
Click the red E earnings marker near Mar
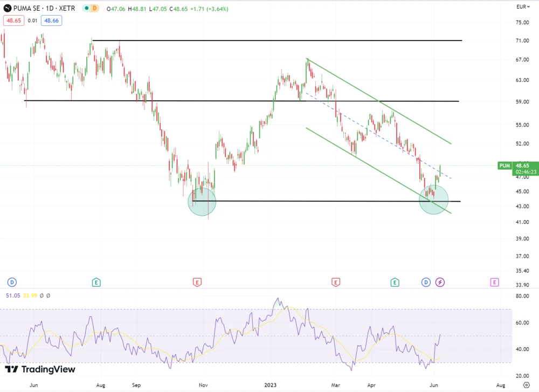(x=335, y=283)
